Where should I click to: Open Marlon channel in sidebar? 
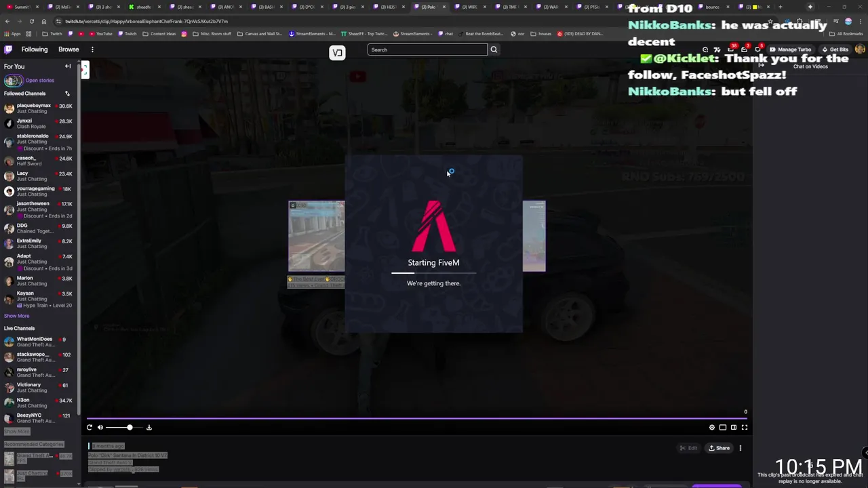[39, 281]
